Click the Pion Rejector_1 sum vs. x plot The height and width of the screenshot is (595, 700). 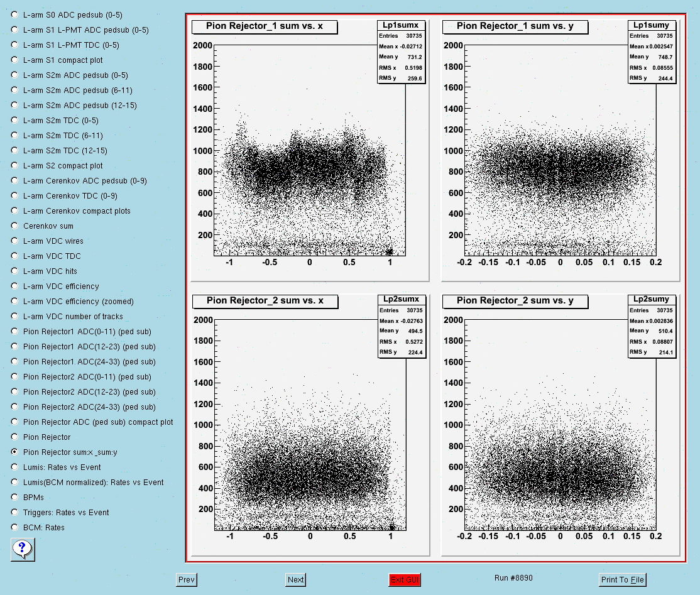click(x=310, y=150)
